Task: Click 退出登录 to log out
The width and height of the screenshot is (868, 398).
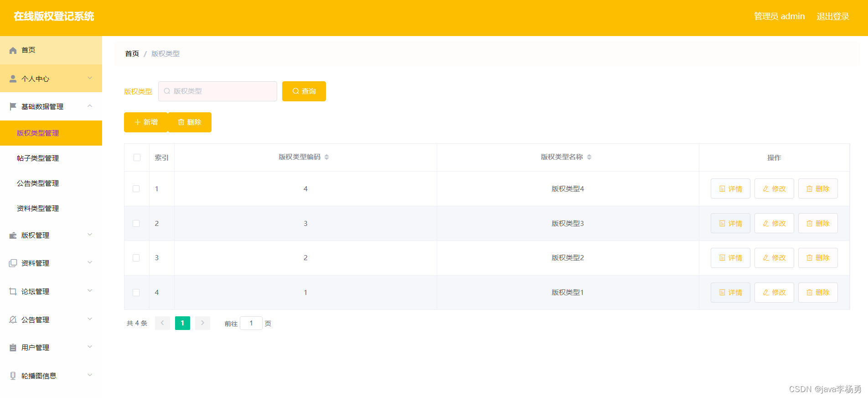Action: (833, 16)
